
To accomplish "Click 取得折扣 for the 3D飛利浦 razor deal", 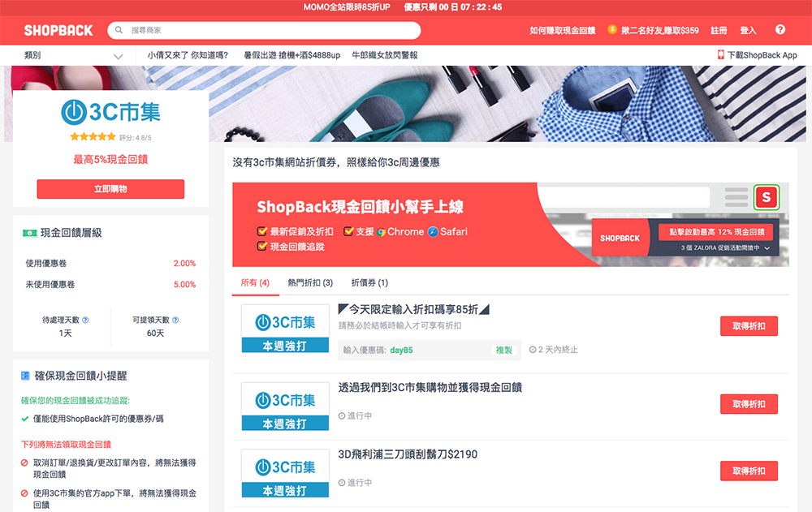I will pyautogui.click(x=748, y=471).
